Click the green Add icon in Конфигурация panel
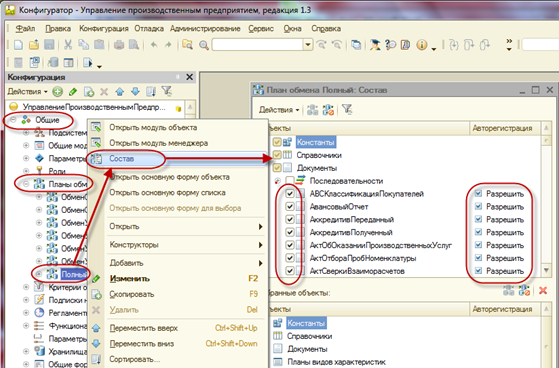 [57, 92]
